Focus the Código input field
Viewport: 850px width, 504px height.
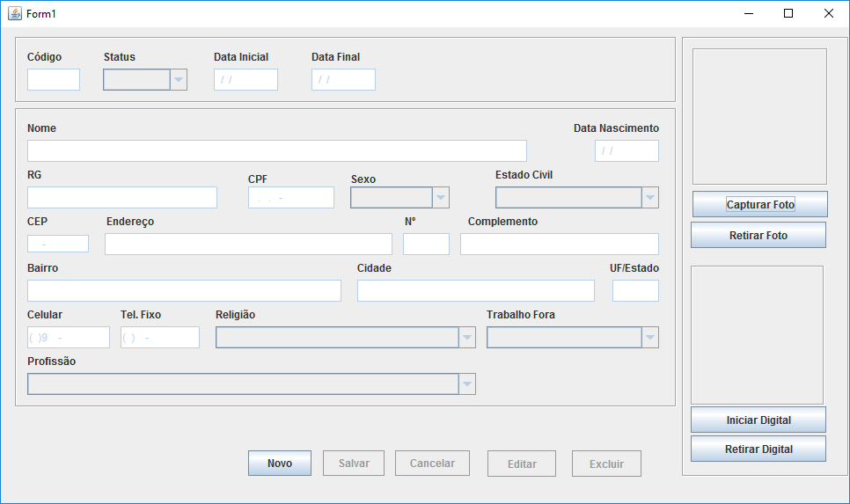54,80
